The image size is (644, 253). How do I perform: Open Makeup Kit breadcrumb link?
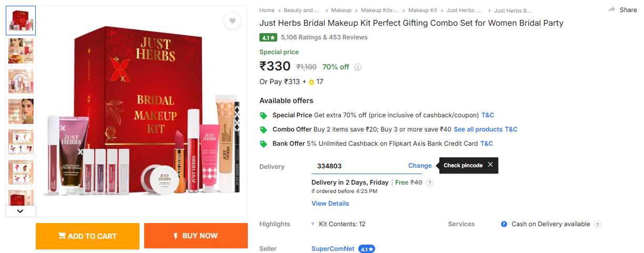[x=423, y=10]
